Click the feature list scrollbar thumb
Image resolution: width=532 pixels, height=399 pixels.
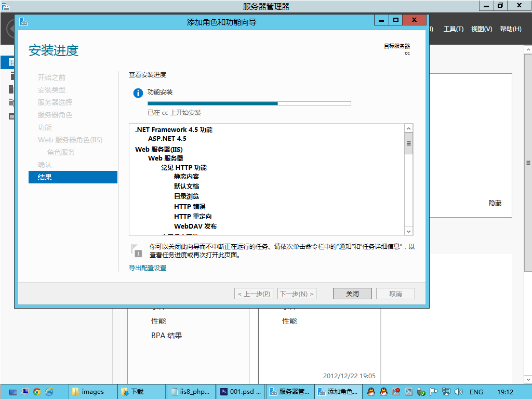(408, 143)
